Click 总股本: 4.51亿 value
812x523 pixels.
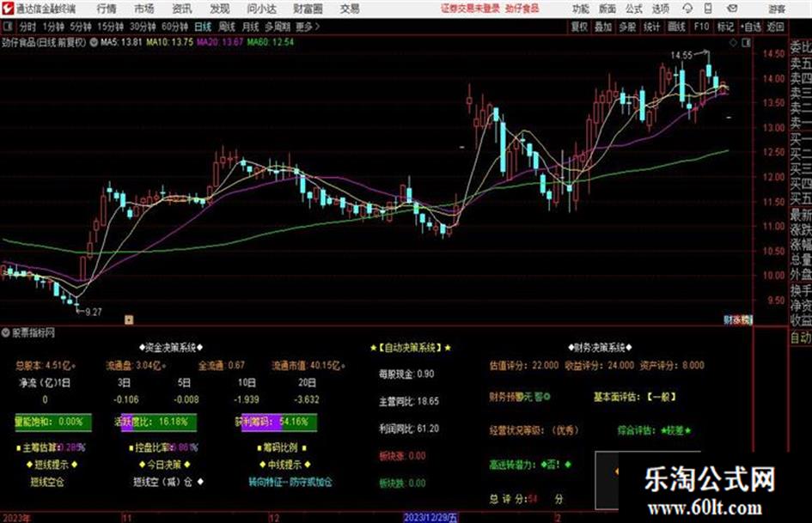[x=46, y=366]
